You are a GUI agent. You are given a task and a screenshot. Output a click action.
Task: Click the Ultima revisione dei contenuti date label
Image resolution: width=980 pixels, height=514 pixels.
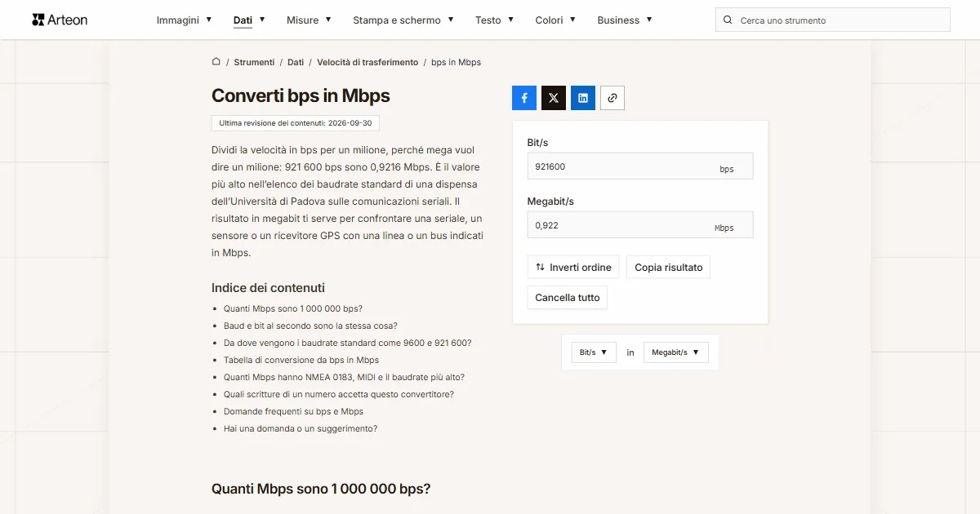[x=296, y=123]
